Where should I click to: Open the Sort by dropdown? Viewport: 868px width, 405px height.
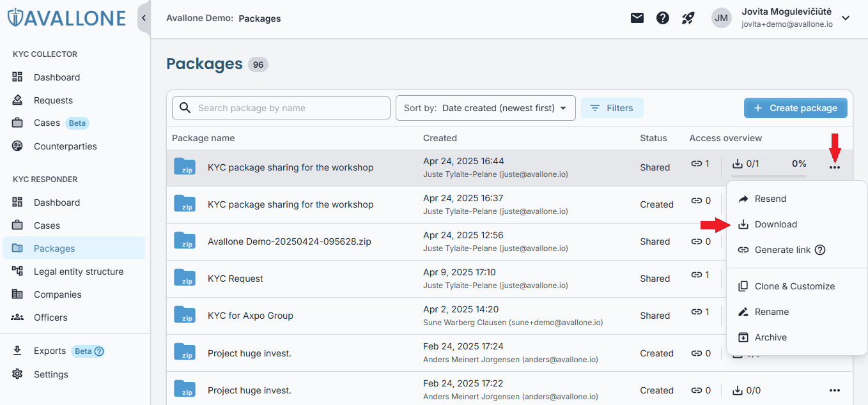(x=486, y=108)
